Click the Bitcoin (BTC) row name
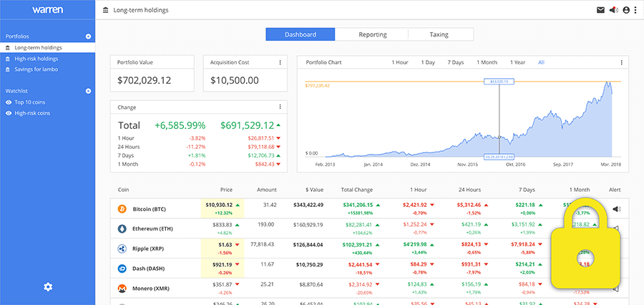 click(x=149, y=209)
